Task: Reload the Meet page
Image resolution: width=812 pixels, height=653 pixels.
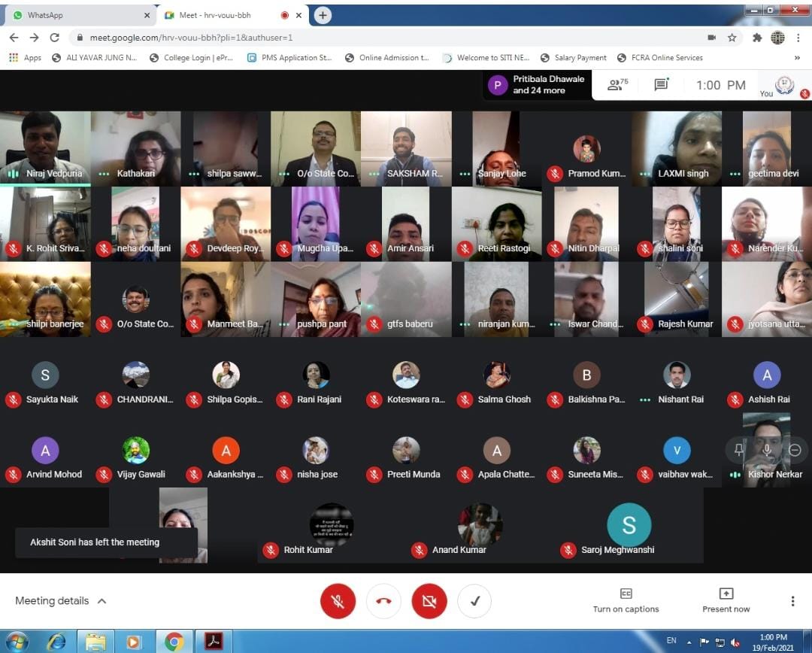Action: point(54,38)
